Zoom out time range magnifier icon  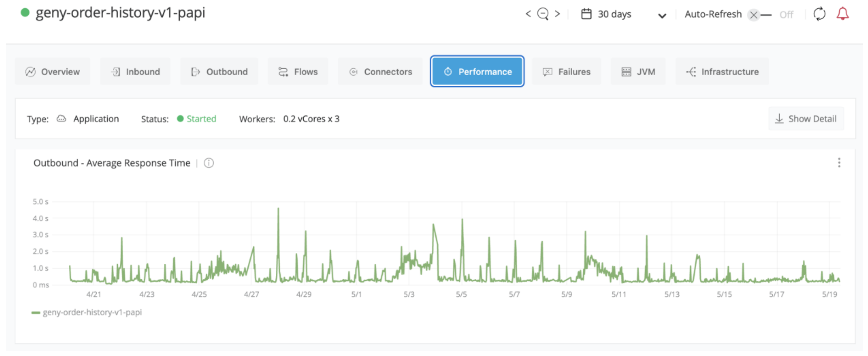[543, 14]
